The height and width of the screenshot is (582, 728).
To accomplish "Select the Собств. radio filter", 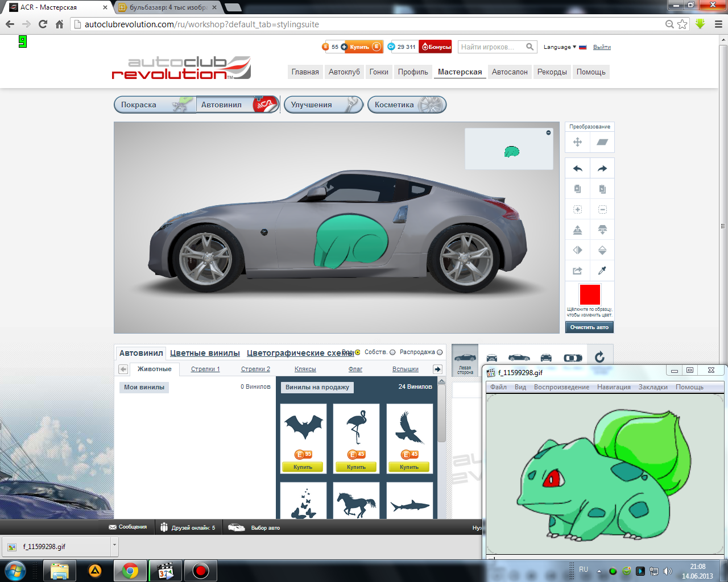I will point(392,352).
